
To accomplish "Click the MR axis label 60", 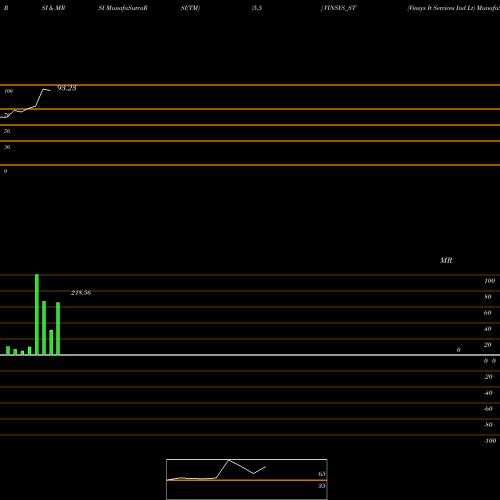I will tap(488, 313).
